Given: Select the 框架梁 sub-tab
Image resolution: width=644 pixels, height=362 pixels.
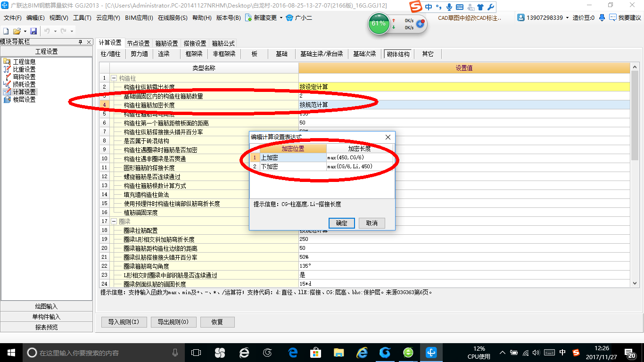Looking at the screenshot, I should point(194,54).
